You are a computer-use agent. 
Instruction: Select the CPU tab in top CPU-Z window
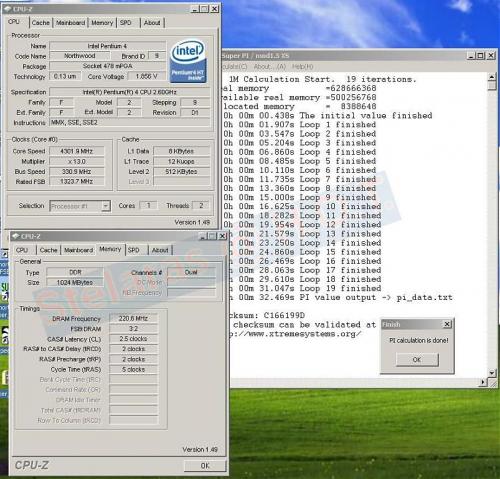pyautogui.click(x=14, y=22)
